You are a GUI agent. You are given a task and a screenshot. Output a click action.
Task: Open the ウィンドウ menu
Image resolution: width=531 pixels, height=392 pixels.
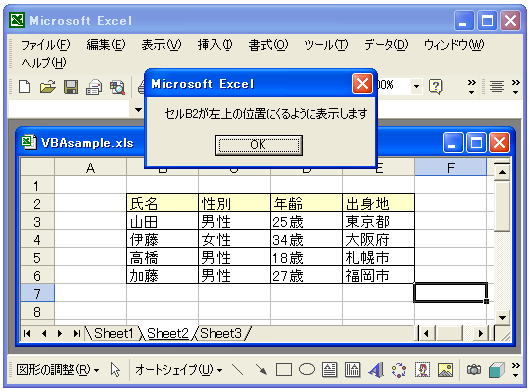pyautogui.click(x=454, y=45)
